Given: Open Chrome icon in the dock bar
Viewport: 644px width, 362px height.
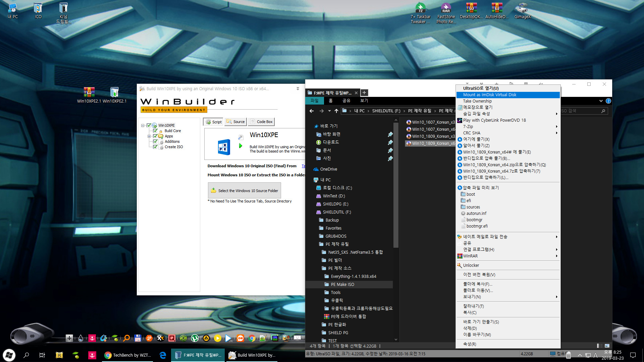Looking at the screenshot, I should (252, 338).
